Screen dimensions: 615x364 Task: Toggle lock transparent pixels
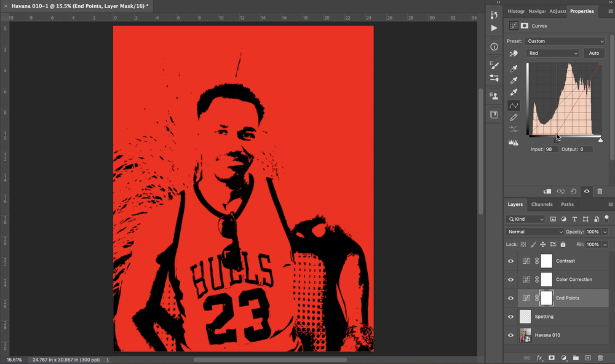coord(523,244)
